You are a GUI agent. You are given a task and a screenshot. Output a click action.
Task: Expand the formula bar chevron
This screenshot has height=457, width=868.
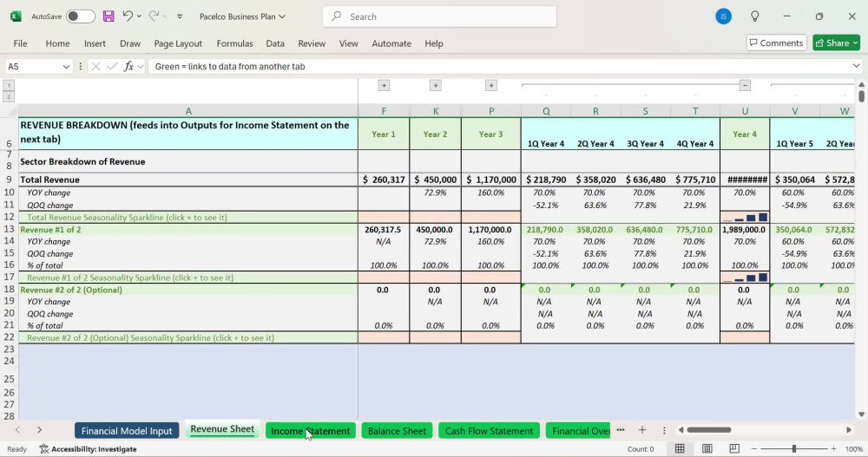click(x=857, y=67)
